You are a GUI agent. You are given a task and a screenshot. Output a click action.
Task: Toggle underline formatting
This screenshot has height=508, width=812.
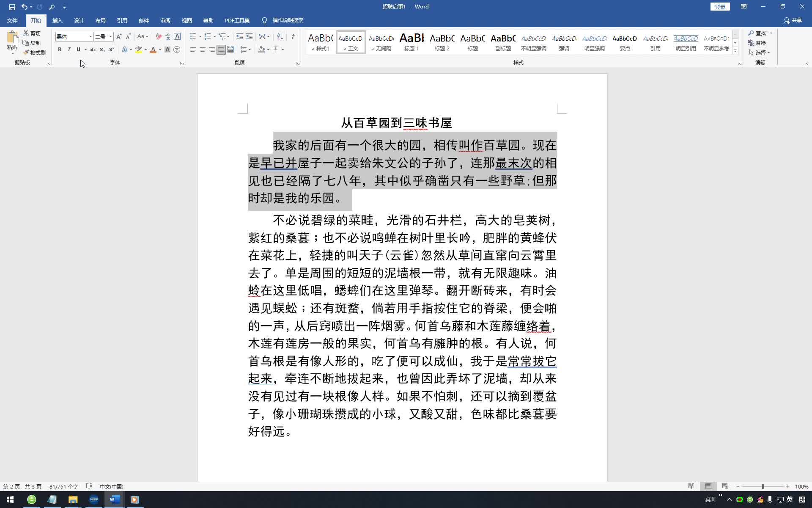78,50
